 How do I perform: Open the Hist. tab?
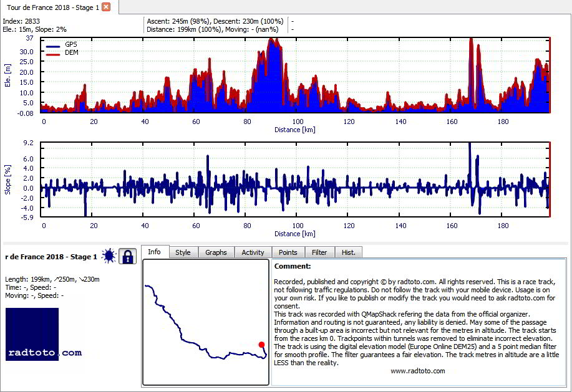[x=349, y=252]
